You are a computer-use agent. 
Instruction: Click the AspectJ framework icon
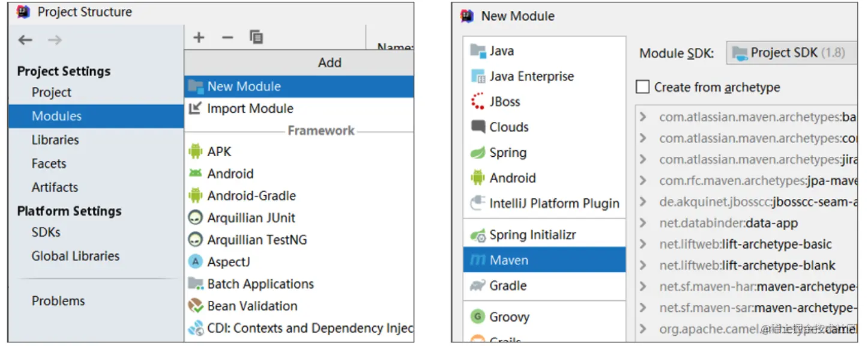[195, 262]
